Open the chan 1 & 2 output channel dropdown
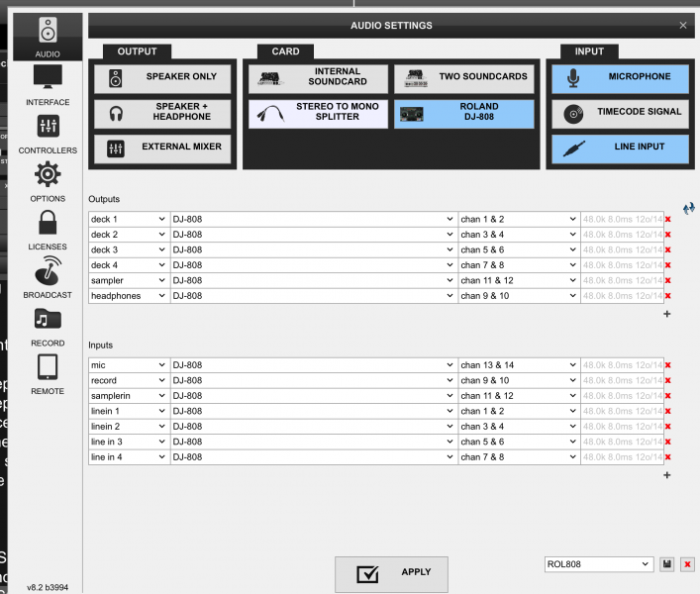The image size is (700, 594). tap(519, 219)
